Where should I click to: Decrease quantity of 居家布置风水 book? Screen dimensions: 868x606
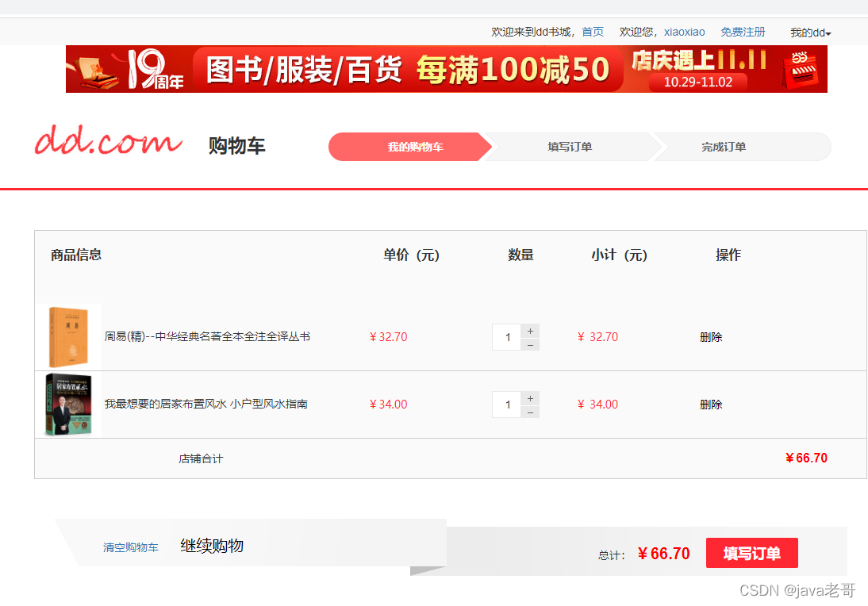click(x=530, y=411)
